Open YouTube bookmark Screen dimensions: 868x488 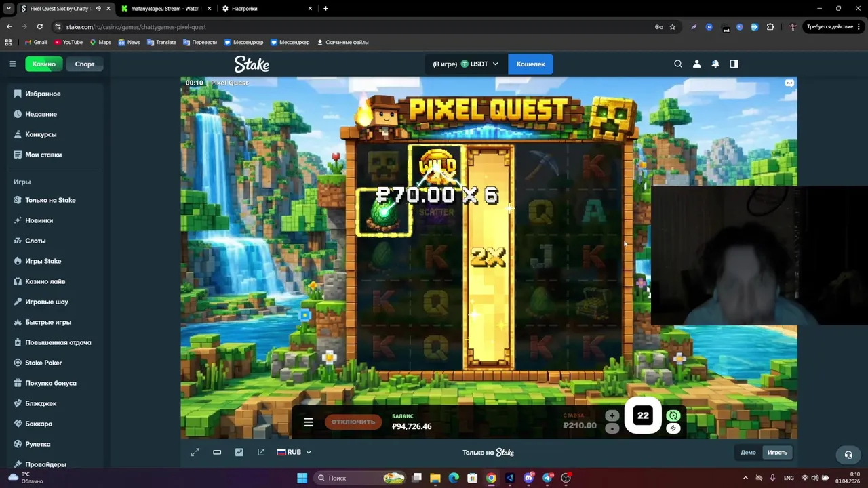point(68,42)
